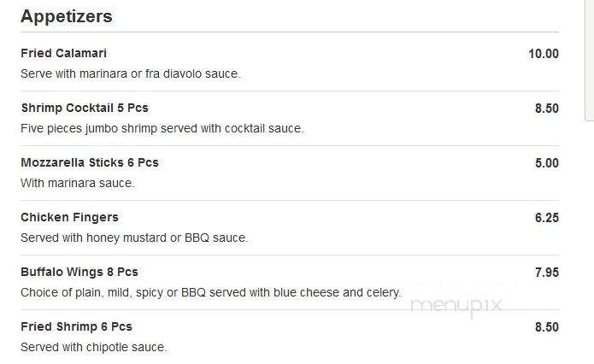Open the Shrimp Cocktail 5 Pcs item
594x364 pixels.
(x=85, y=108)
